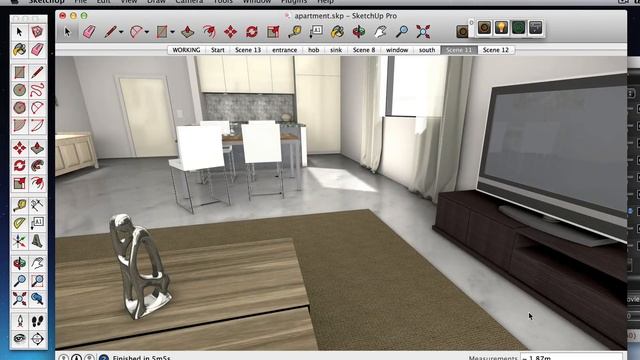Choose Make Component tool in left palette
This screenshot has height=360, width=640.
pos(37,32)
